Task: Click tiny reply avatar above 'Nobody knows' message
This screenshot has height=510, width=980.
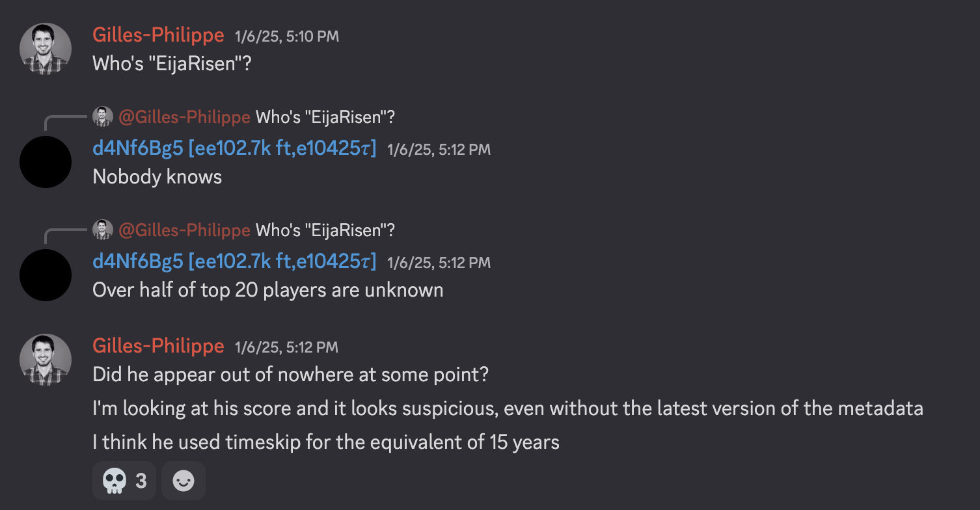Action: tap(102, 117)
